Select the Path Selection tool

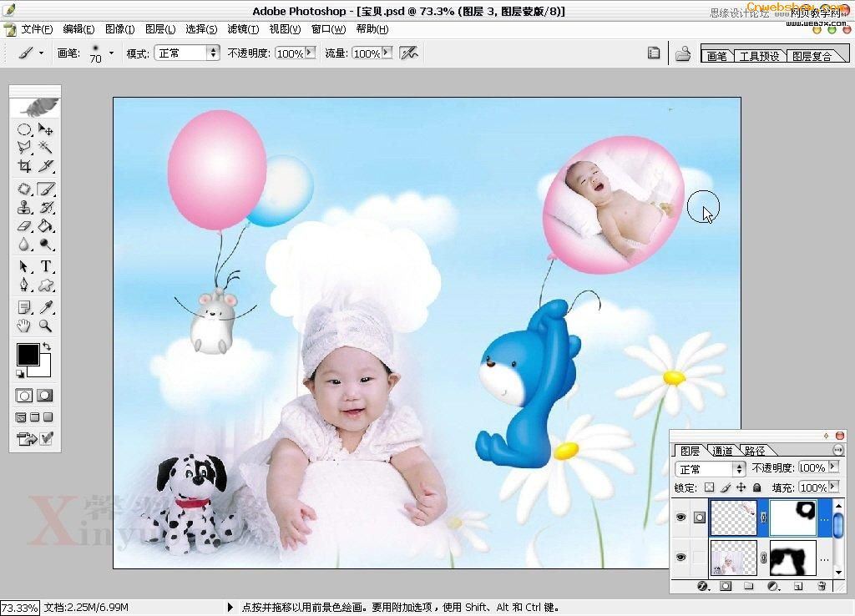pyautogui.click(x=24, y=266)
